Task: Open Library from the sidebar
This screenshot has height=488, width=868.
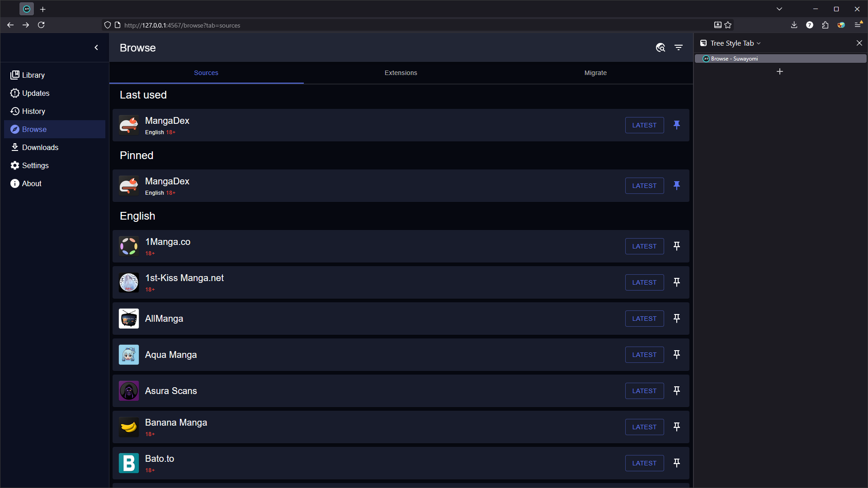Action: [x=33, y=75]
